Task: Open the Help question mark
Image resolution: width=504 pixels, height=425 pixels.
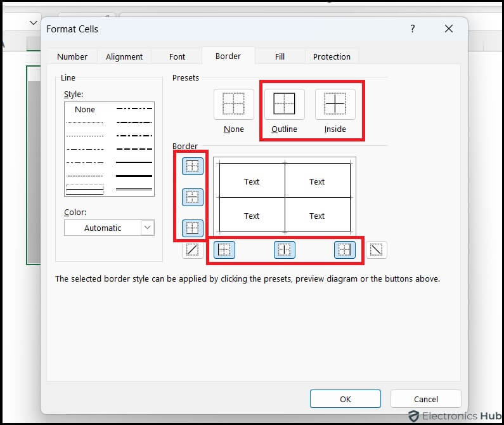Action: [x=413, y=29]
